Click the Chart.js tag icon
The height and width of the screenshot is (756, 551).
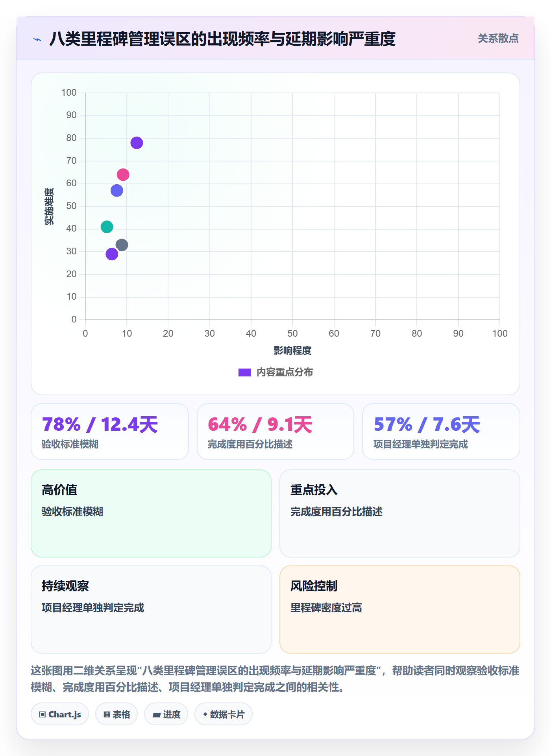(43, 714)
